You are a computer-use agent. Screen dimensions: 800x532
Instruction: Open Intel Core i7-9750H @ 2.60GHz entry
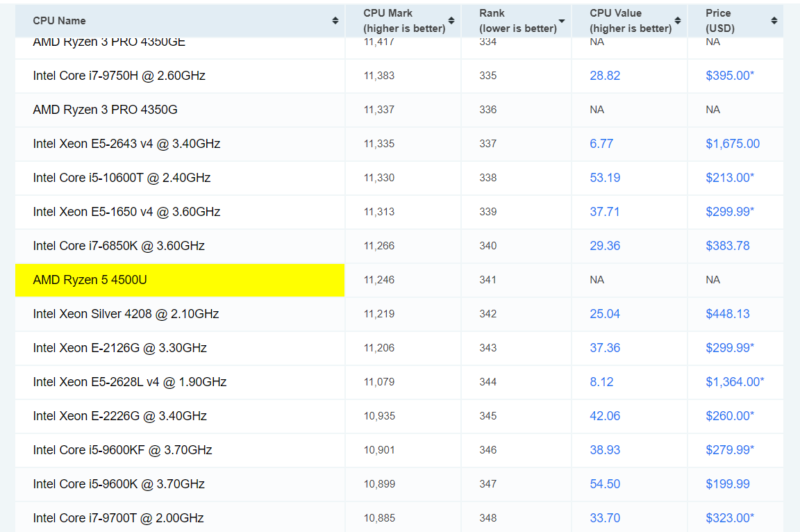pos(119,76)
